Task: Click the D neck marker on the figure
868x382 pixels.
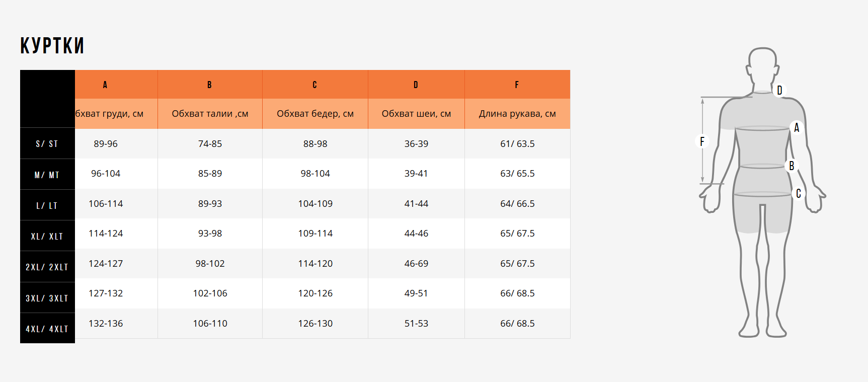Action: [x=779, y=90]
